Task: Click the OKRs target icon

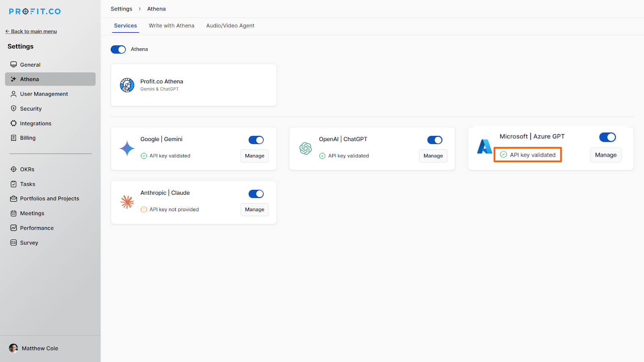Action: (14, 169)
